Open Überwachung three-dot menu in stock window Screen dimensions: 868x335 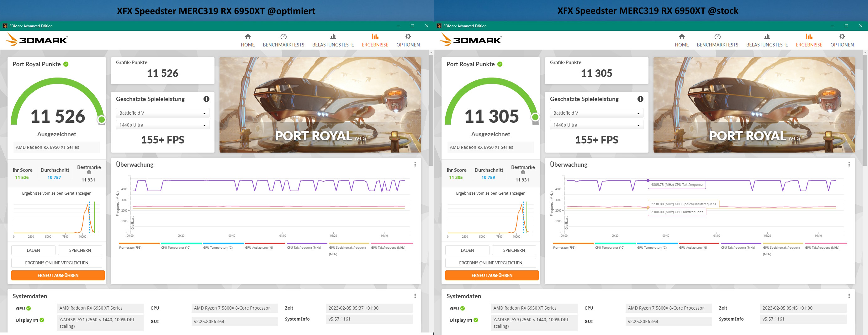pyautogui.click(x=849, y=164)
